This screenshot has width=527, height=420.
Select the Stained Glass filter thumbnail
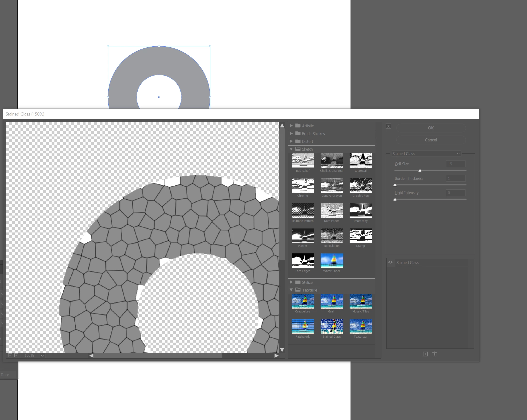tap(332, 327)
